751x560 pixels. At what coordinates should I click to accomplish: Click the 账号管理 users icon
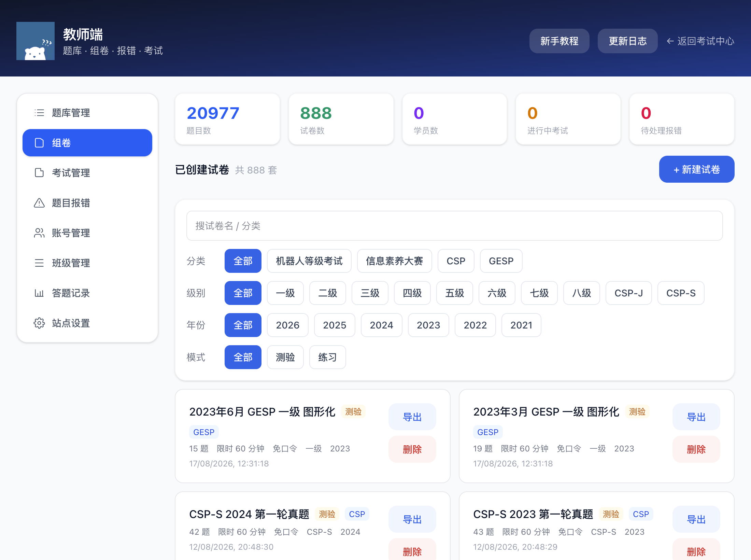39,233
